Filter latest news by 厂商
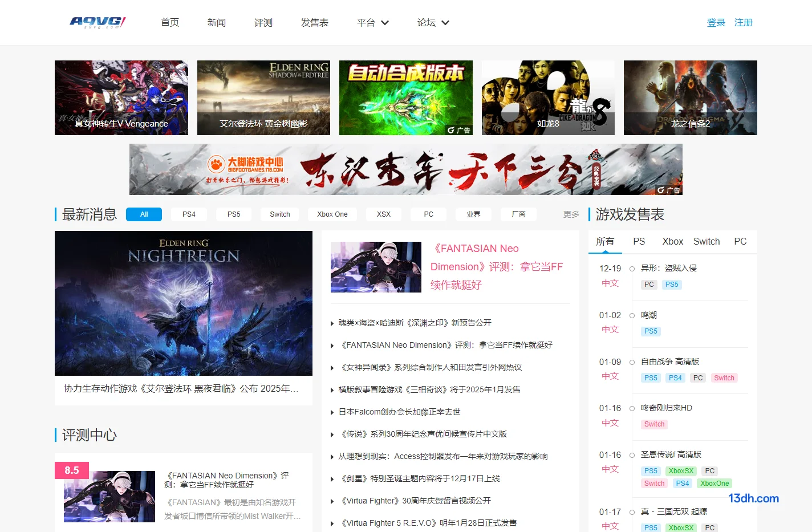 (518, 214)
